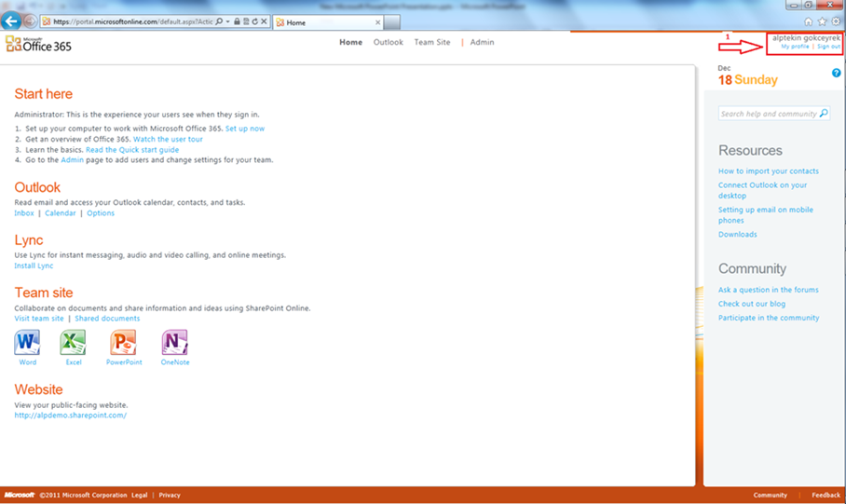This screenshot has height=504, width=846.
Task: Open the Word web app icon
Action: [27, 343]
